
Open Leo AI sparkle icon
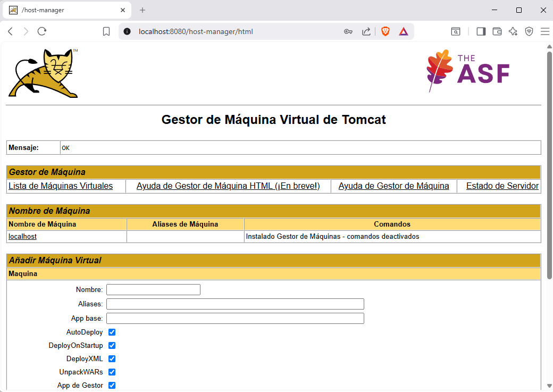[x=513, y=31]
